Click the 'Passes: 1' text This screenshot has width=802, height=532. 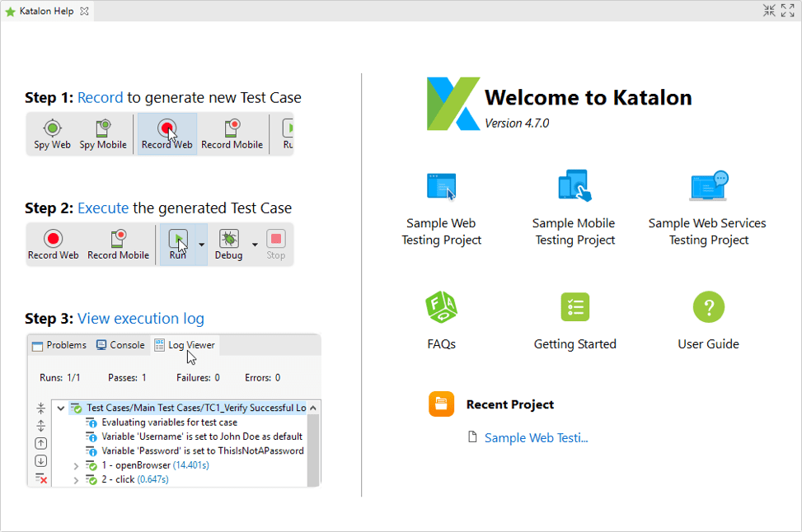point(127,378)
